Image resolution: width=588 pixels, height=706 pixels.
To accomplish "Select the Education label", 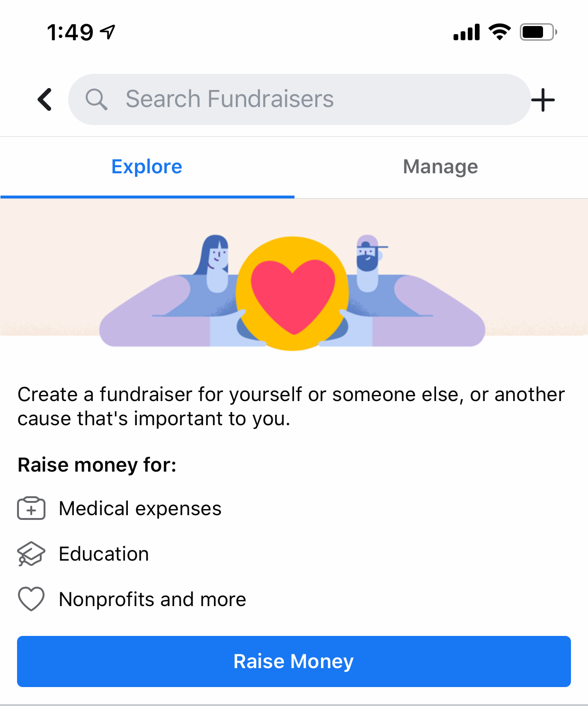I will pyautogui.click(x=104, y=554).
